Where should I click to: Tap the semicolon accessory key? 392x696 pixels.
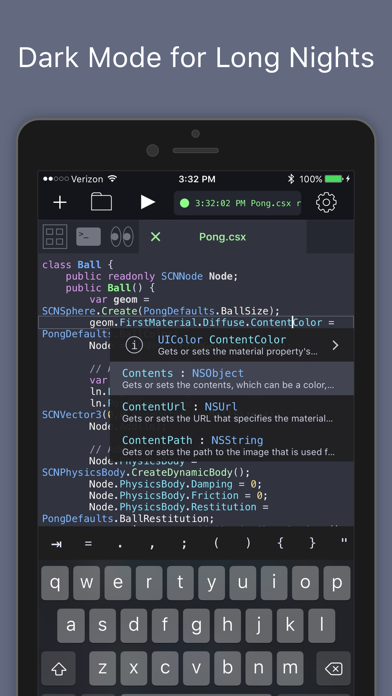tap(184, 544)
